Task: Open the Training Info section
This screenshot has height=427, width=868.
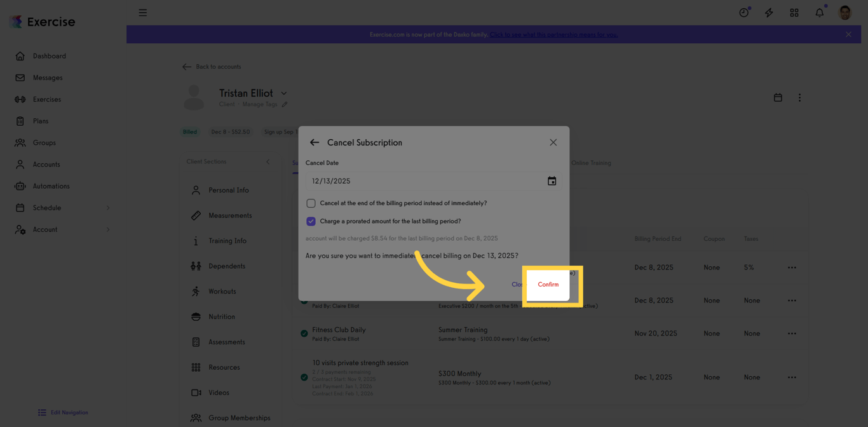Action: (x=229, y=241)
